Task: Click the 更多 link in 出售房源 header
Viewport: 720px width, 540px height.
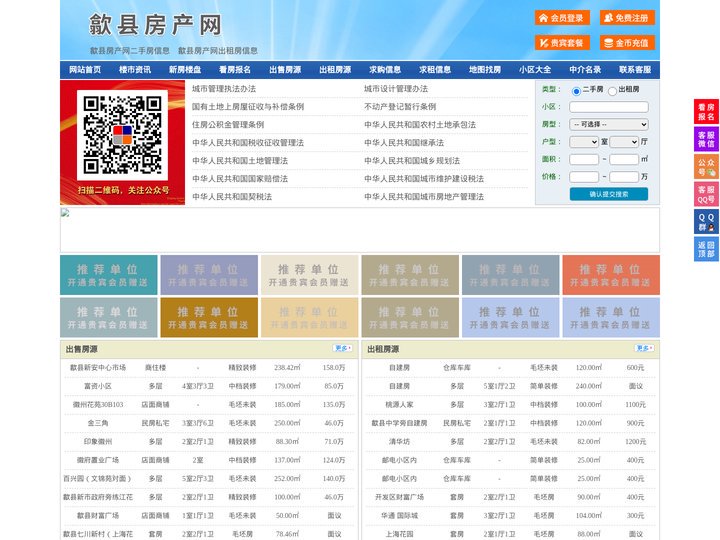Action: point(343,349)
